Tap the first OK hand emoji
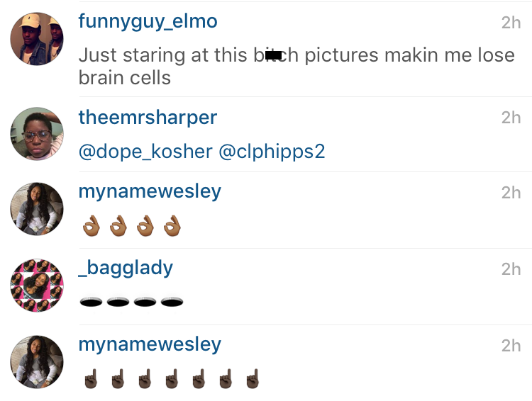532x401 pixels. (92, 226)
